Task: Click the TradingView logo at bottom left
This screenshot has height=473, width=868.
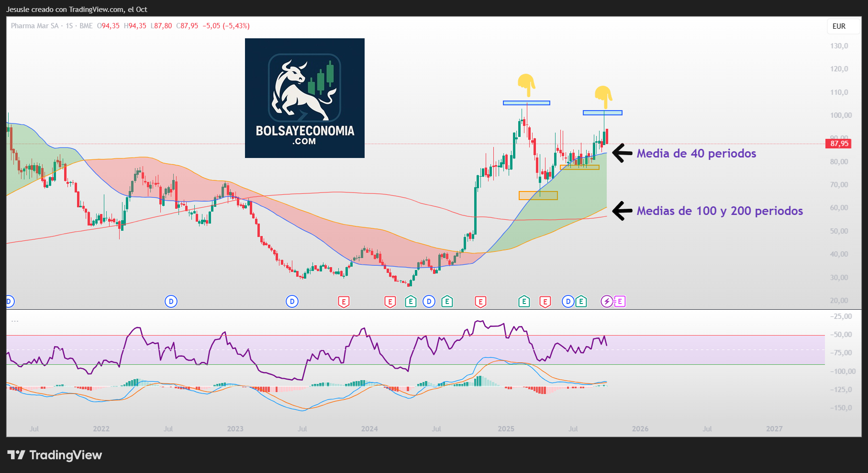Action: (x=55, y=455)
